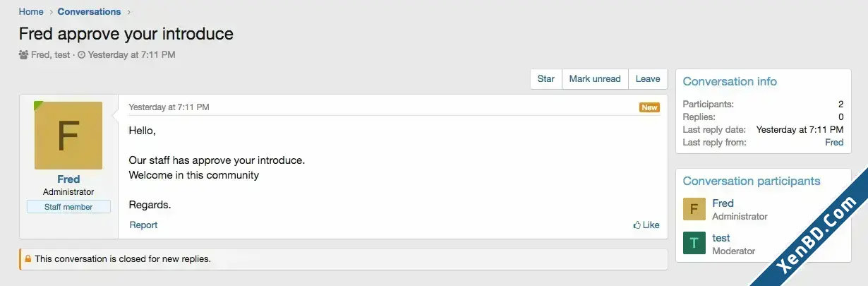Screen dimensions: 868x286
Task: Click the lock icon in closed notice
Action: click(28, 259)
